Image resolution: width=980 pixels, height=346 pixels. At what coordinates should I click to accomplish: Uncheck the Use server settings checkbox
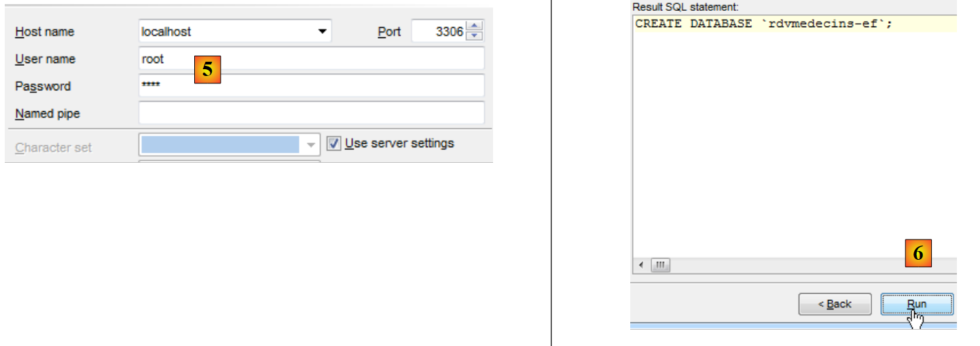coord(333,144)
